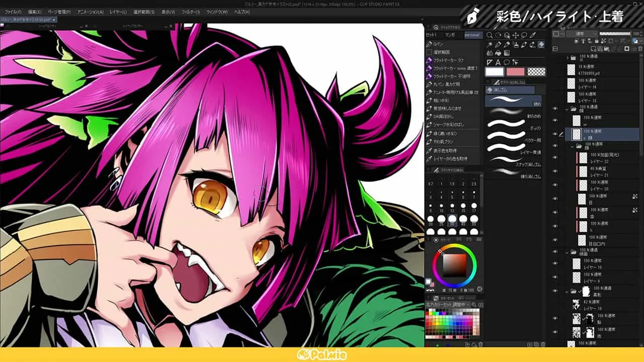Select the Lasso selection tool
The height and width of the screenshot is (362, 644).
tap(523, 35)
